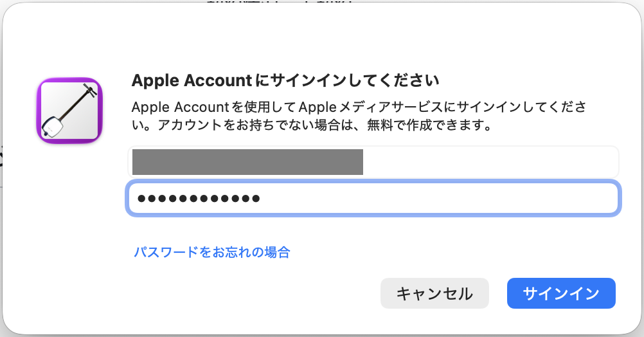The image size is (644, 337).
Task: Select the purple-bordered instrument icon
Action: click(69, 111)
